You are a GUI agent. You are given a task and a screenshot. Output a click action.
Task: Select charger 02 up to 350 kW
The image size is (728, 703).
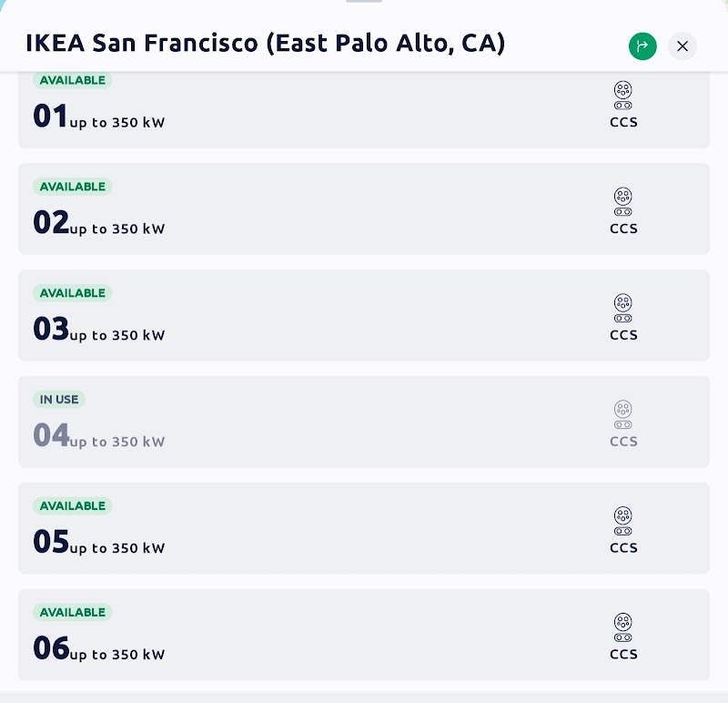(x=364, y=209)
